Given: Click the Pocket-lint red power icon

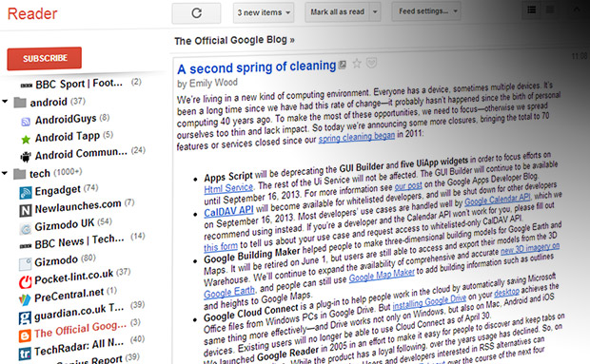Looking at the screenshot, I should tap(25, 281).
